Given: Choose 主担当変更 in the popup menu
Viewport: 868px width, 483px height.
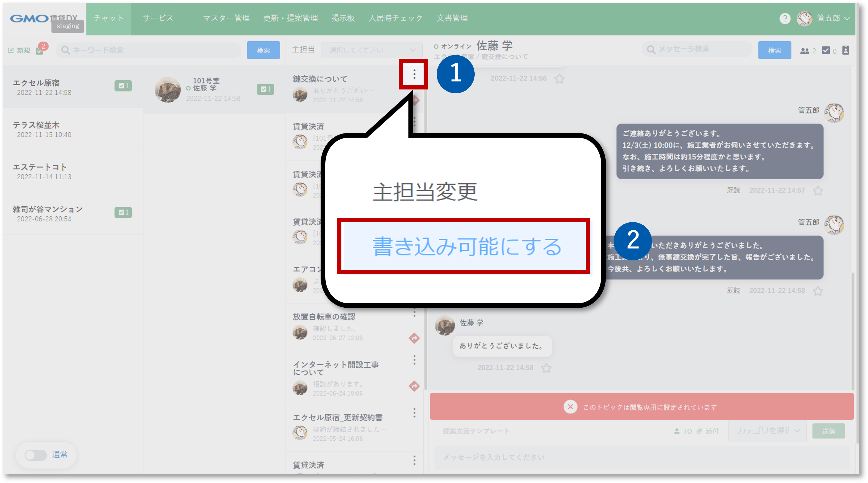Looking at the screenshot, I should (x=425, y=192).
